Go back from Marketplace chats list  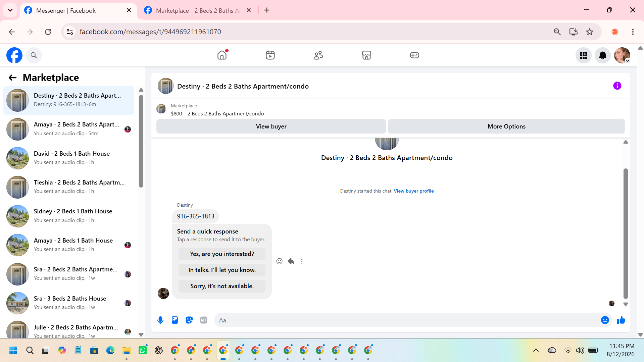click(x=12, y=78)
